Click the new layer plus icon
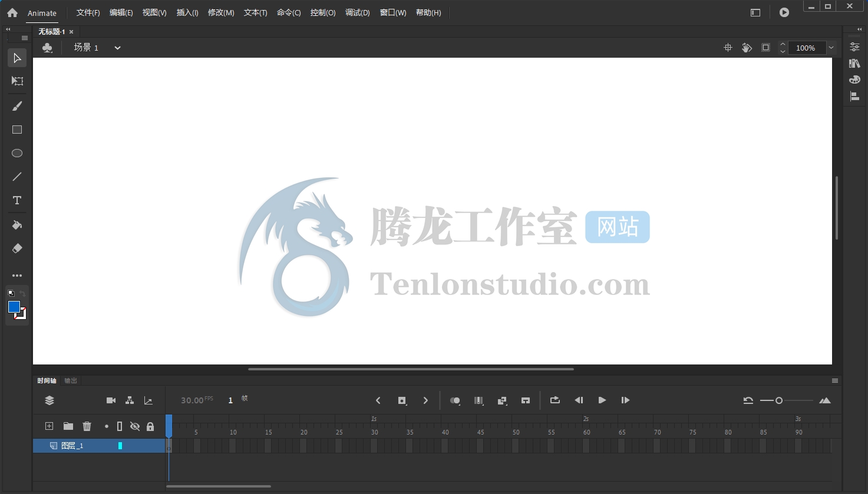The image size is (868, 494). 49,426
